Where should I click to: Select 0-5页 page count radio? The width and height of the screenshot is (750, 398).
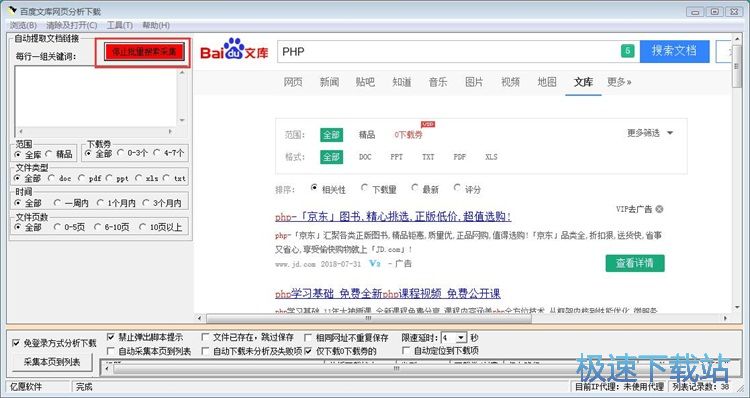coord(69,227)
